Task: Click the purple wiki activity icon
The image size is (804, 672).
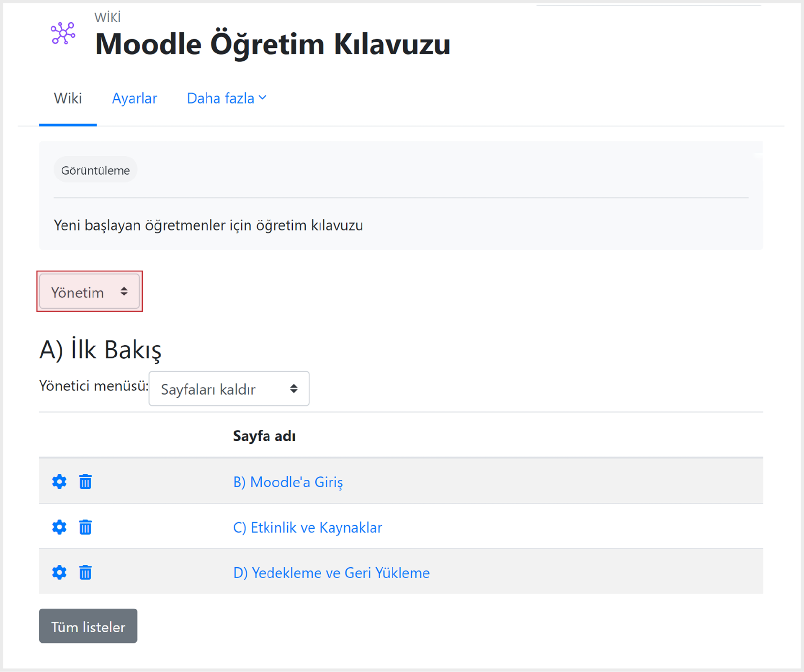Action: tap(63, 33)
